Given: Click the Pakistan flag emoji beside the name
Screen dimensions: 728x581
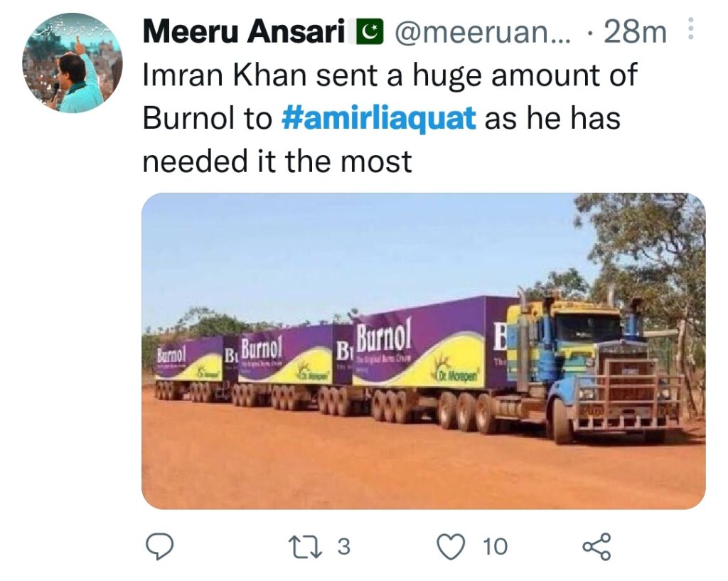Looking at the screenshot, I should [370, 32].
